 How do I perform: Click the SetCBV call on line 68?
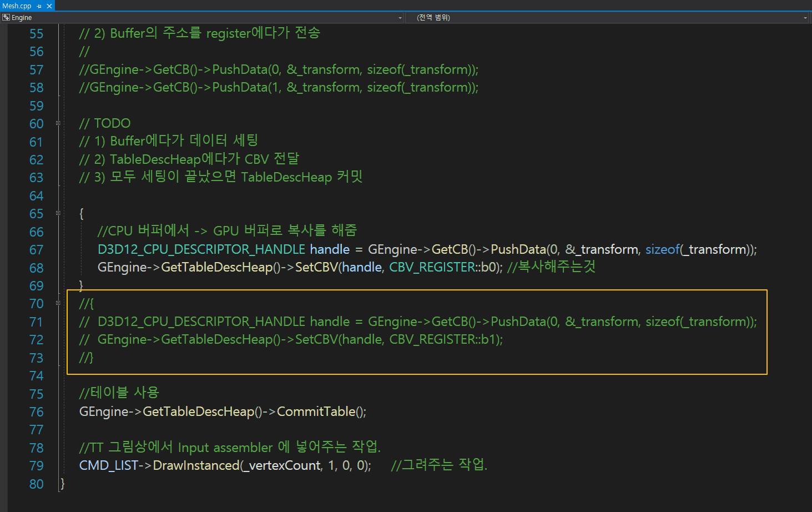pos(316,267)
